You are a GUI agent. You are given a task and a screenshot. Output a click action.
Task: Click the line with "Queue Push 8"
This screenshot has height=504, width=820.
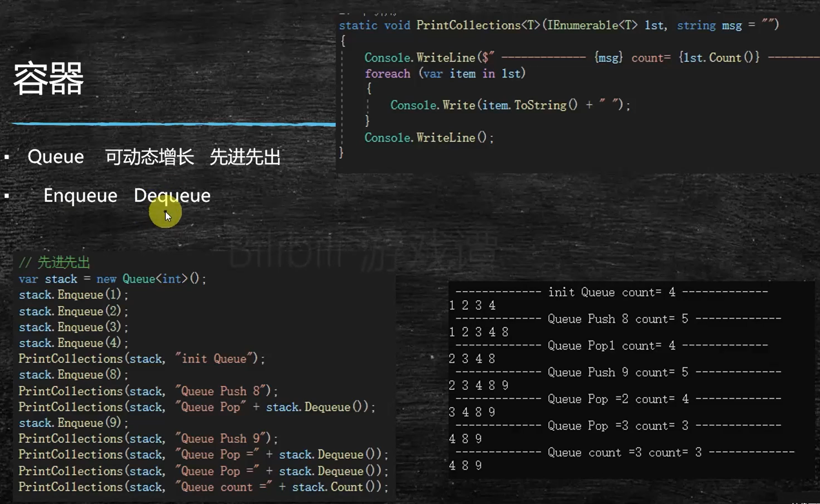(148, 391)
